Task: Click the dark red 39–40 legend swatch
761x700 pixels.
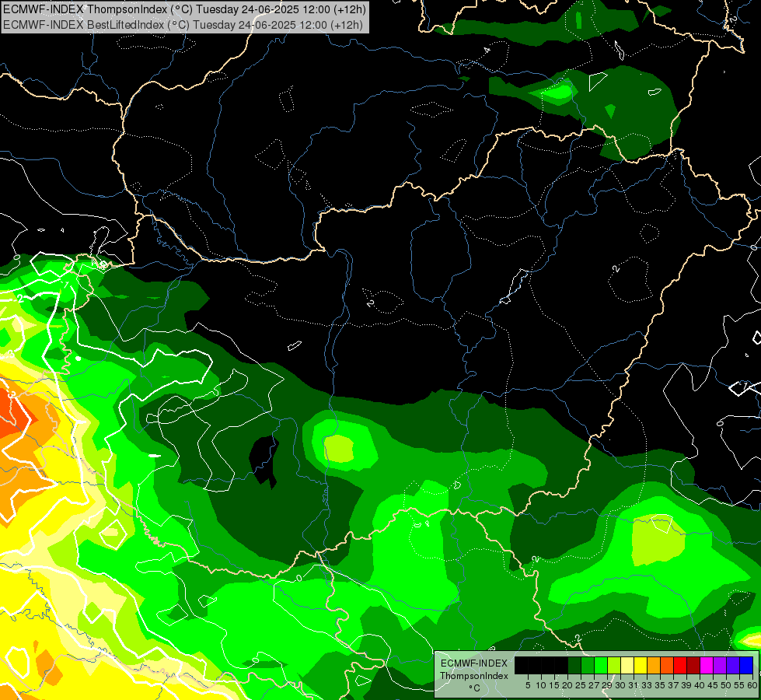Action: click(x=693, y=665)
